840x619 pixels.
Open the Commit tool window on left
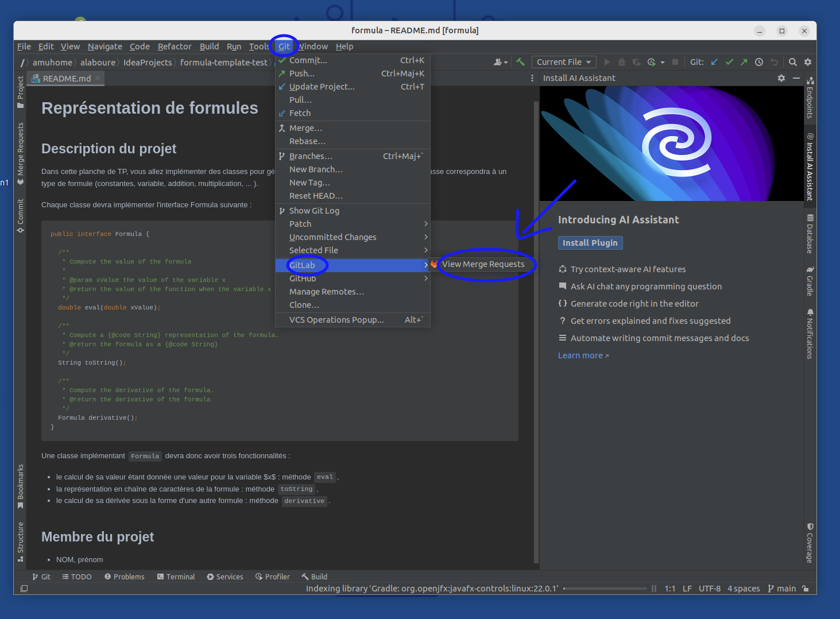click(21, 215)
